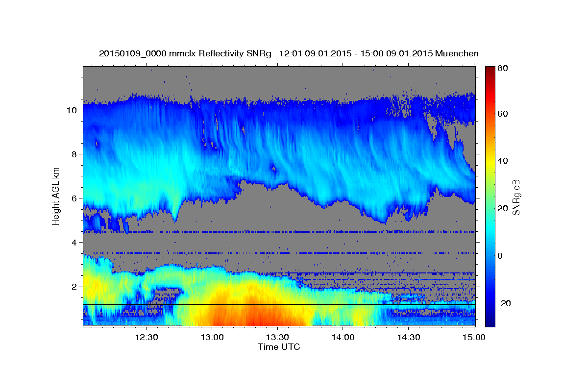This screenshot has width=588, height=392.
Task: Click the 'Height AGL km' axis label
Action: (56, 196)
